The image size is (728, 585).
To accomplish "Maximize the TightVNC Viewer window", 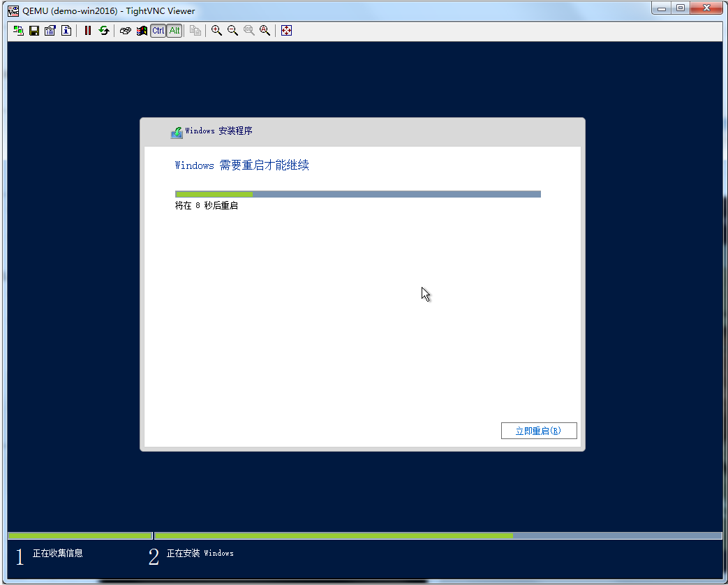I will click(681, 8).
